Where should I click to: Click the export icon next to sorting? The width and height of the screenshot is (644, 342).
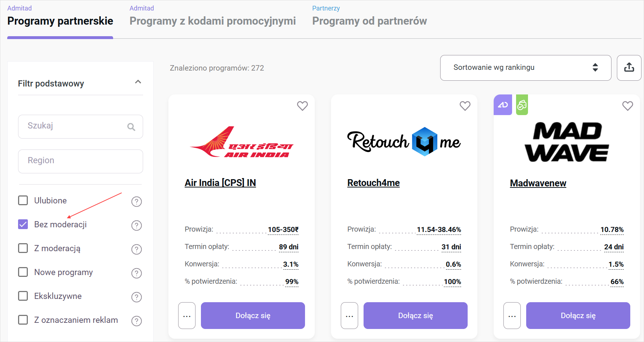(629, 68)
